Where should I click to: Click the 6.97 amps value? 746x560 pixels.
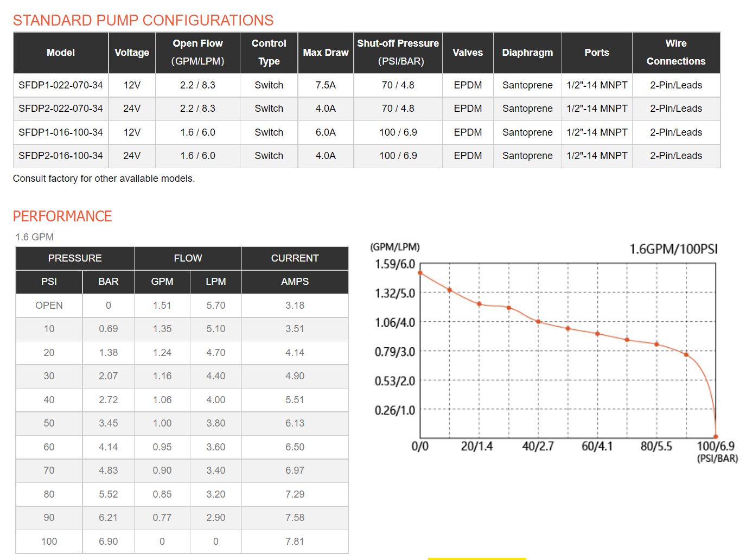[x=295, y=470]
